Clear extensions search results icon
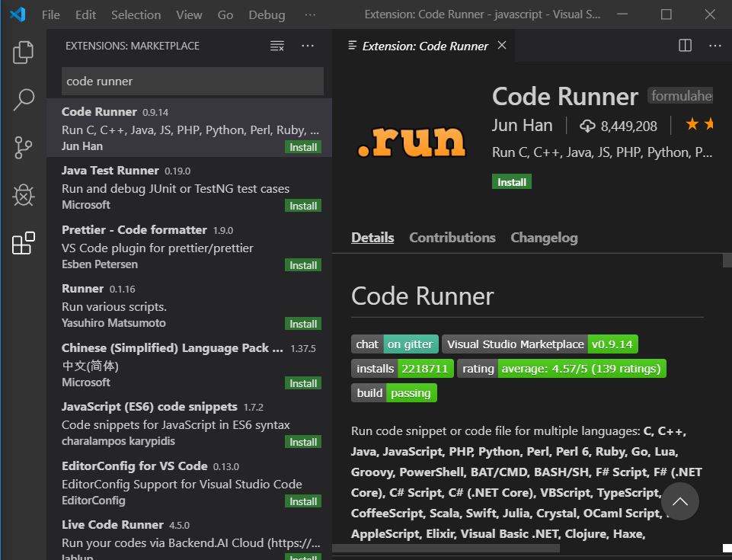The image size is (732, 560). click(276, 46)
